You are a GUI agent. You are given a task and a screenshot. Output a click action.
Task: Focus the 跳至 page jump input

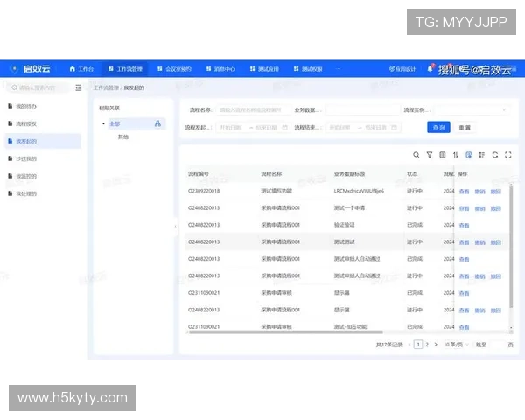tap(497, 345)
